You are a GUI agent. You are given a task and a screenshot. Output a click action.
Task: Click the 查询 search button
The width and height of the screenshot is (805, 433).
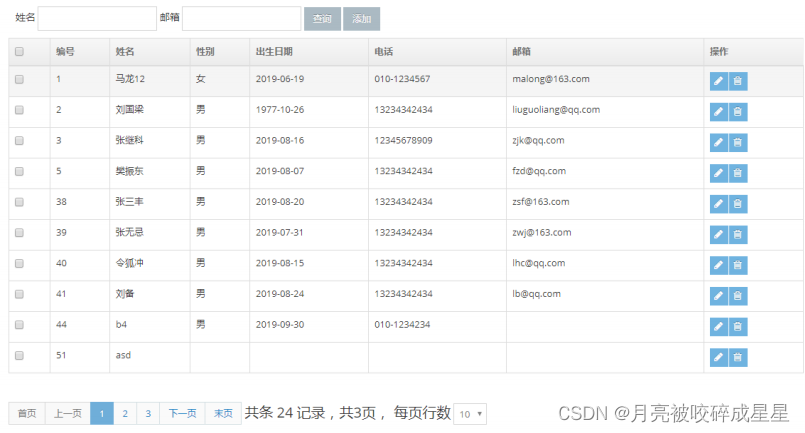point(322,19)
